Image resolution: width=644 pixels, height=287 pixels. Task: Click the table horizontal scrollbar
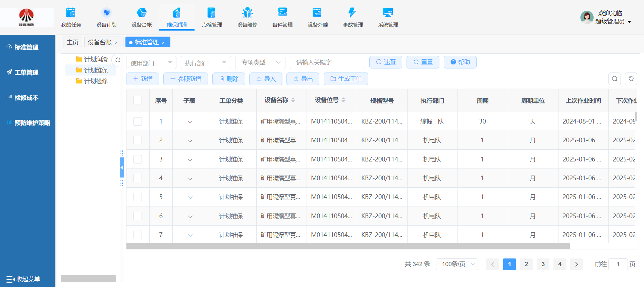pyautogui.click(x=347, y=246)
